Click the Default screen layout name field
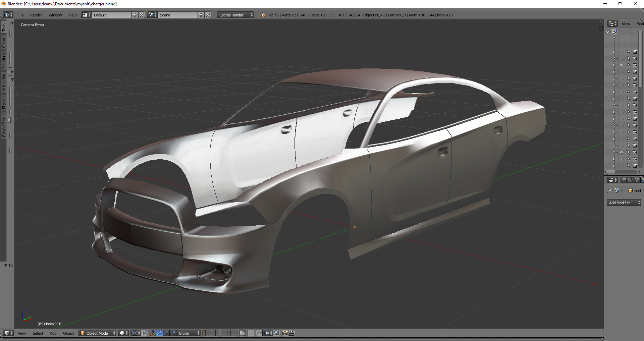 pyautogui.click(x=112, y=15)
